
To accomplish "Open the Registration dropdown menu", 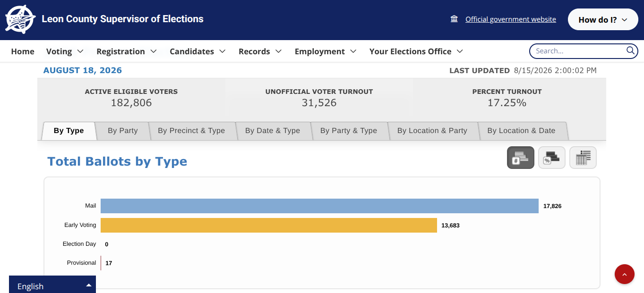I will click(x=127, y=51).
